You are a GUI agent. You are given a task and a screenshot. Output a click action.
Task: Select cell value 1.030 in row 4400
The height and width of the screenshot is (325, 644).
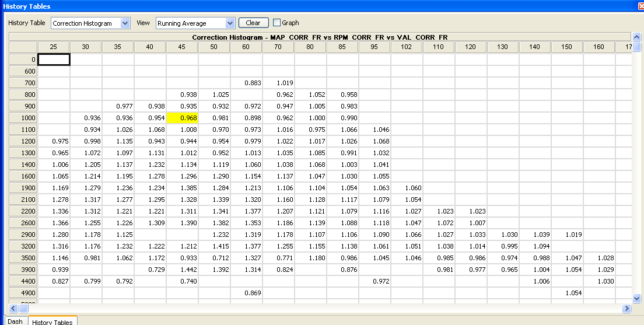pyautogui.click(x=598, y=281)
